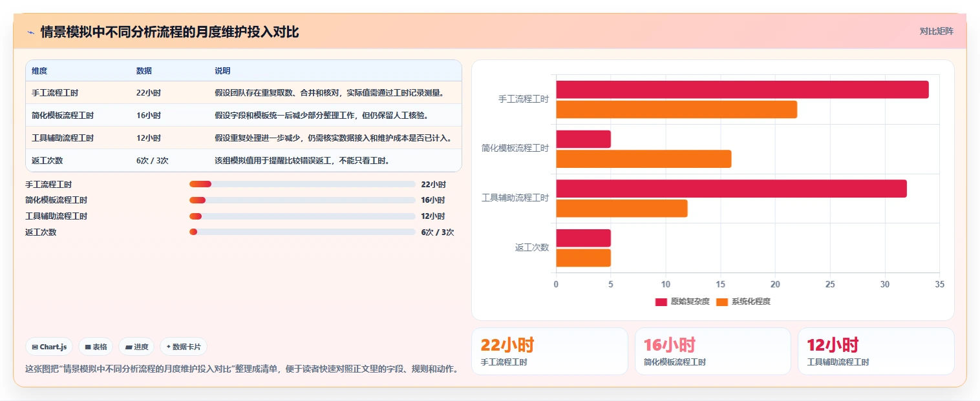This screenshot has width=980, height=401.
Task: Click the red chart bar for 手工流程工时
Action: [742, 90]
